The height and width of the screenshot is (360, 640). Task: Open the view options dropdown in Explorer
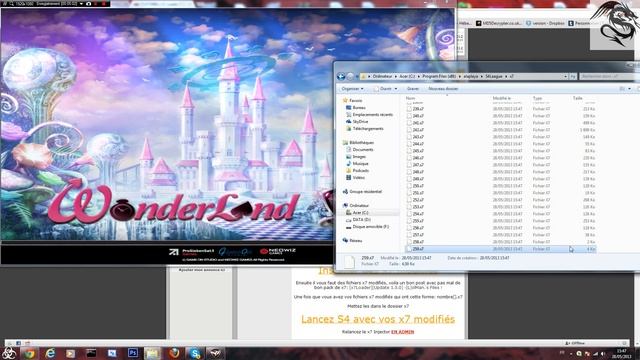tap(629, 89)
